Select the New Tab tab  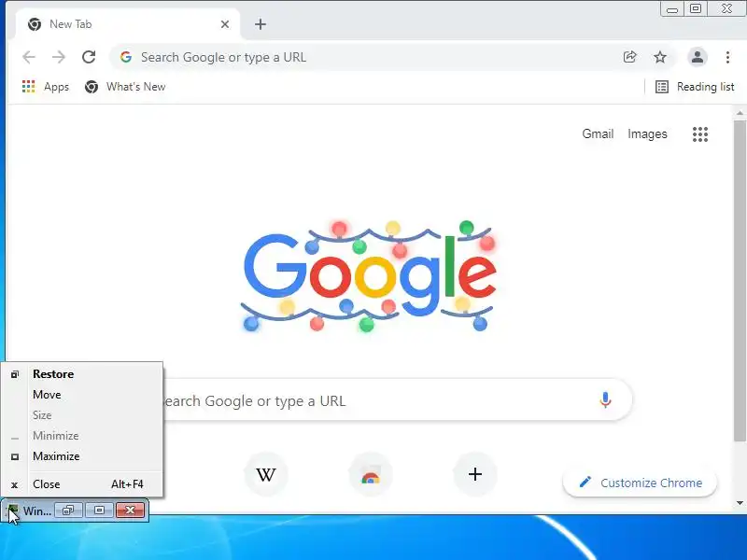128,24
